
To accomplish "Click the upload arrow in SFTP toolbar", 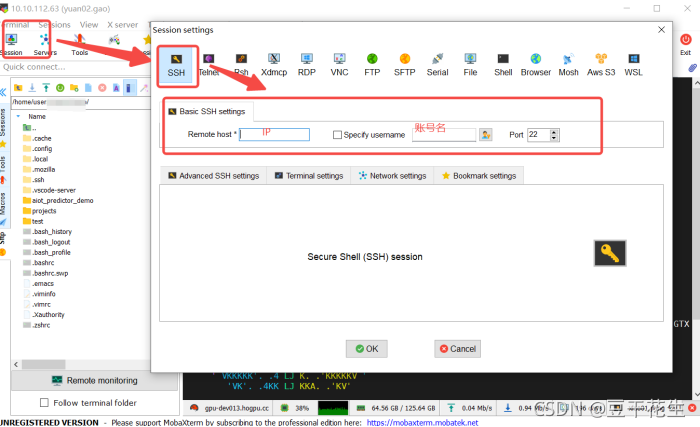I will [46, 88].
